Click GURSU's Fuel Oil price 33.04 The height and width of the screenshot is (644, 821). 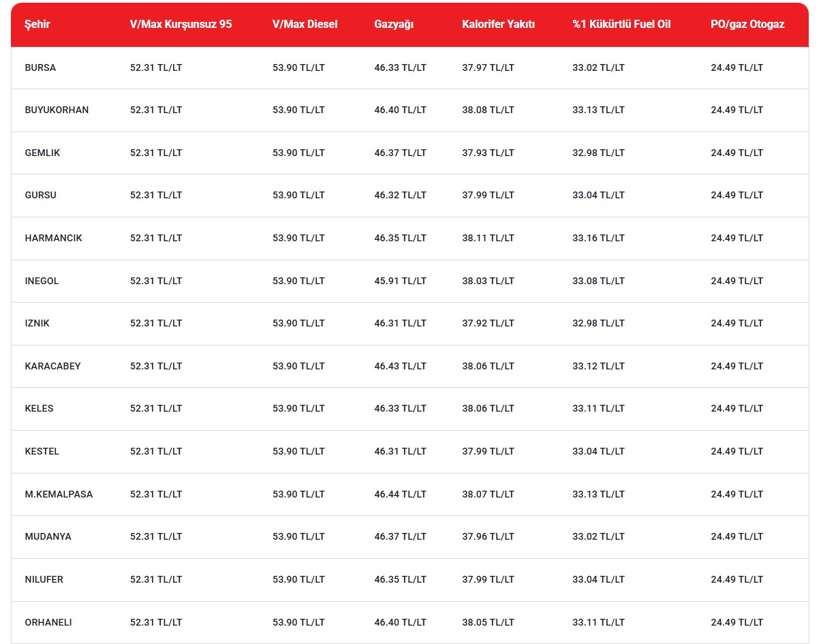(598, 195)
